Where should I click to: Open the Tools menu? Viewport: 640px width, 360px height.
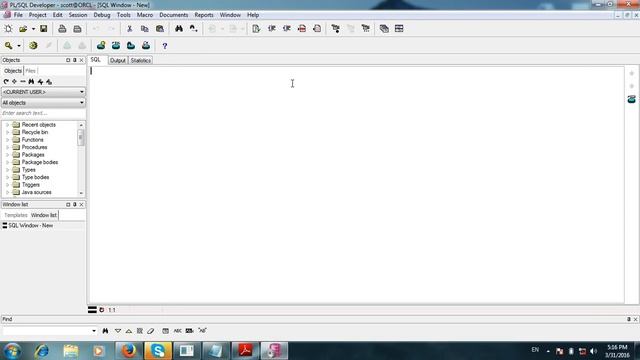(123, 15)
